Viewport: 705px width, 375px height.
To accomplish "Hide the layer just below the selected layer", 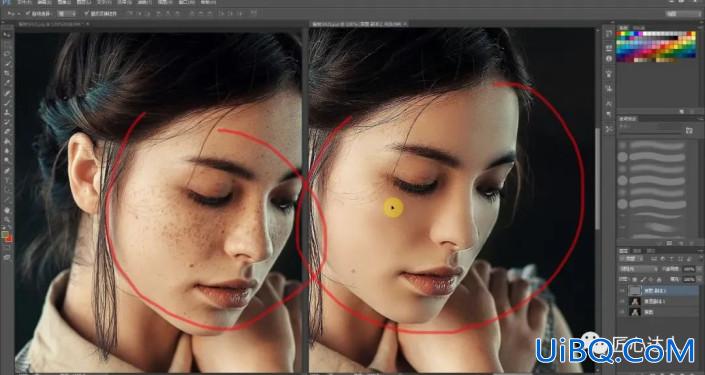I will (622, 301).
